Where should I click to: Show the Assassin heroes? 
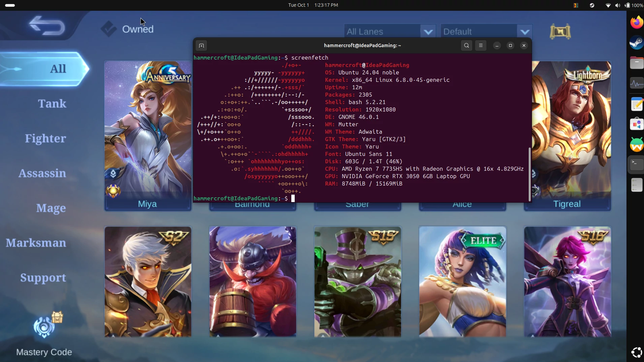[x=42, y=173]
